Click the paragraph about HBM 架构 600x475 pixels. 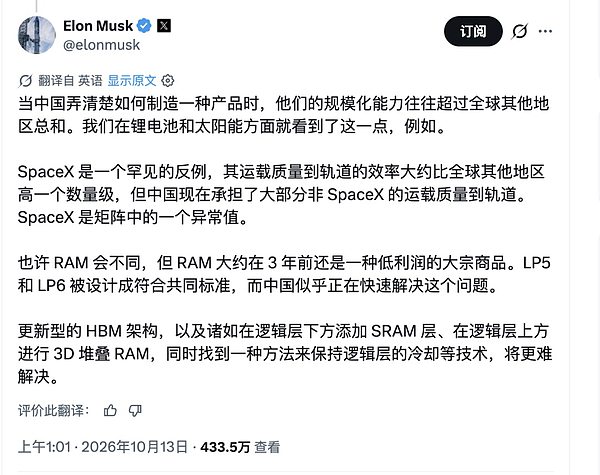tap(285, 354)
